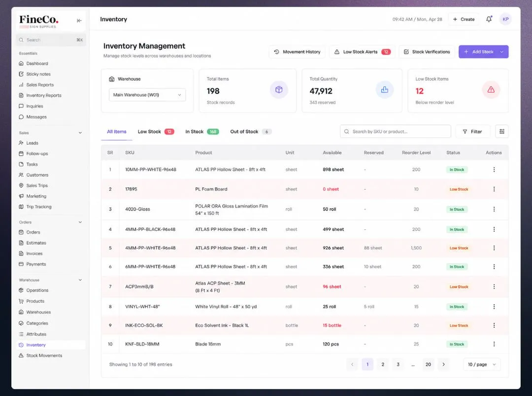The width and height of the screenshot is (532, 396).
Task: Open the Filter button
Action: [x=472, y=132]
